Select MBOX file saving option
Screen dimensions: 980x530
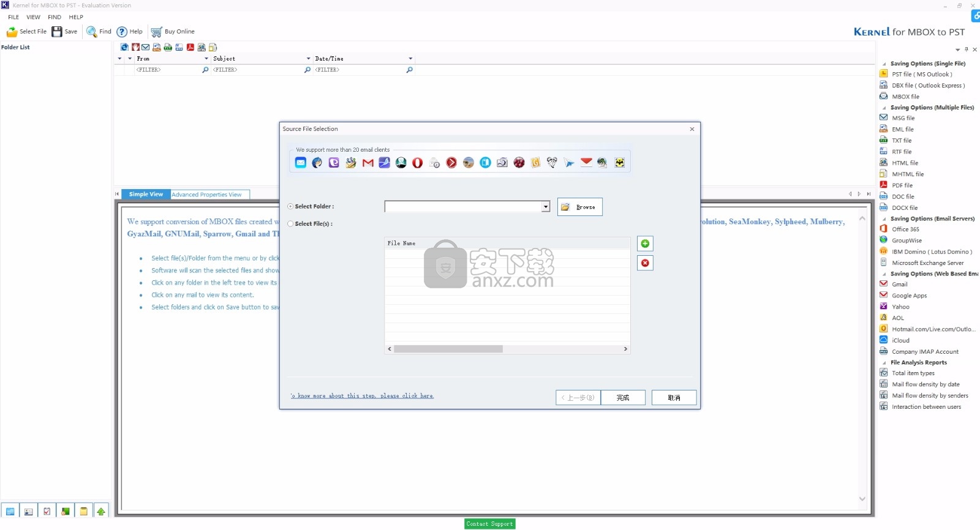[x=905, y=97]
